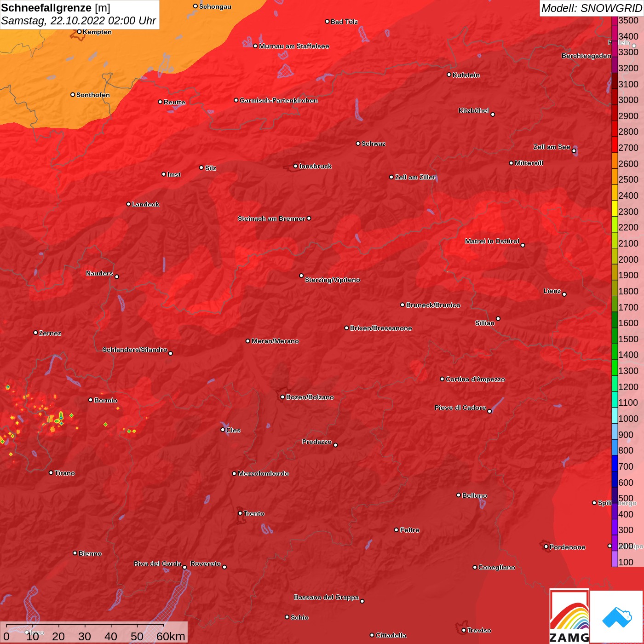Select the Zernez label
This screenshot has height=644, width=644.
(50, 333)
